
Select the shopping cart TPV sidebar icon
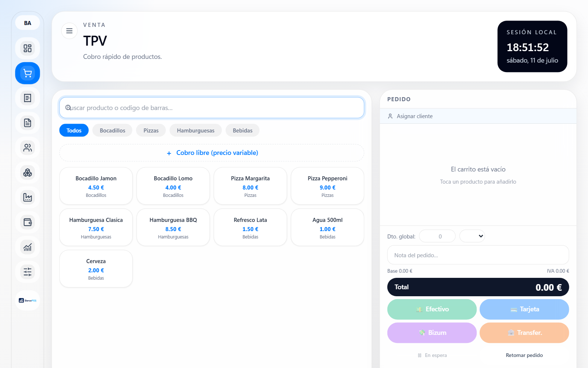pos(28,73)
